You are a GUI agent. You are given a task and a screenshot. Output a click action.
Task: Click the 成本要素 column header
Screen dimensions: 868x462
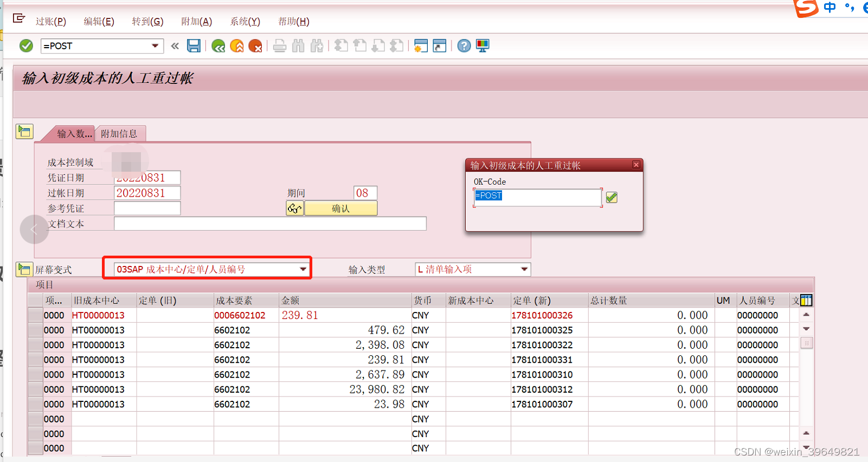(246, 301)
